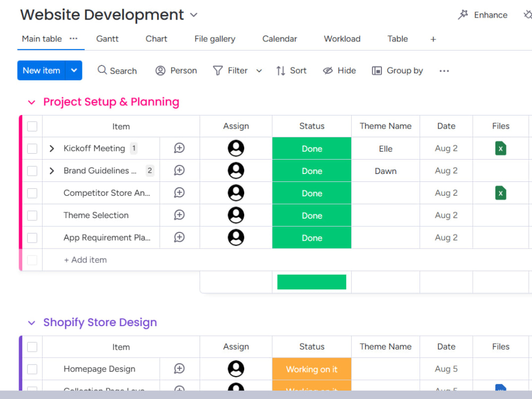
Task: Open conversation for Kickoff Meeting
Action: click(x=179, y=148)
